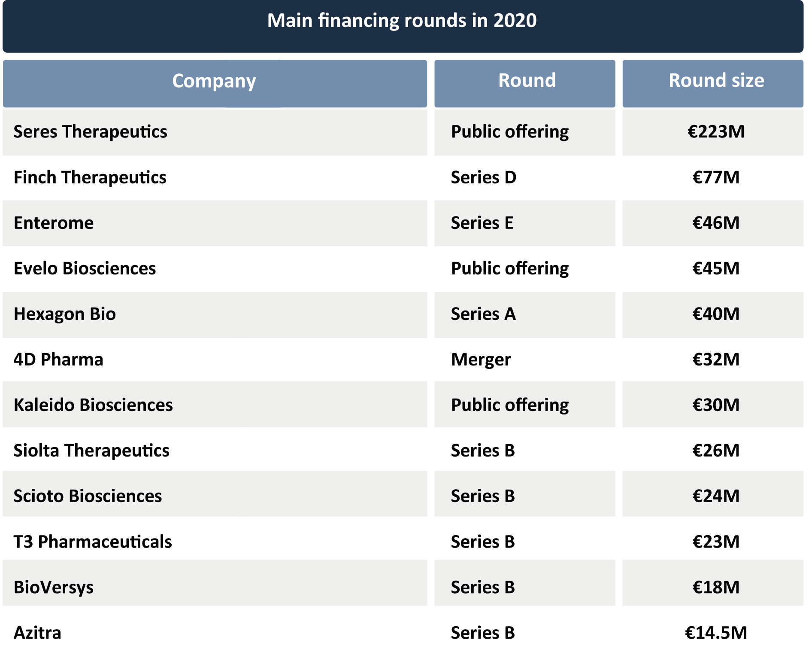The height and width of the screenshot is (661, 812).
Task: Click Public offering in Kaleido Biosciences row
Action: click(x=510, y=405)
